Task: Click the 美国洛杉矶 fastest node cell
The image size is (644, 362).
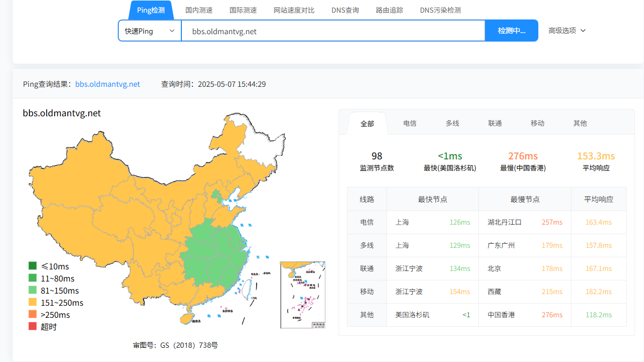Action: (412, 315)
